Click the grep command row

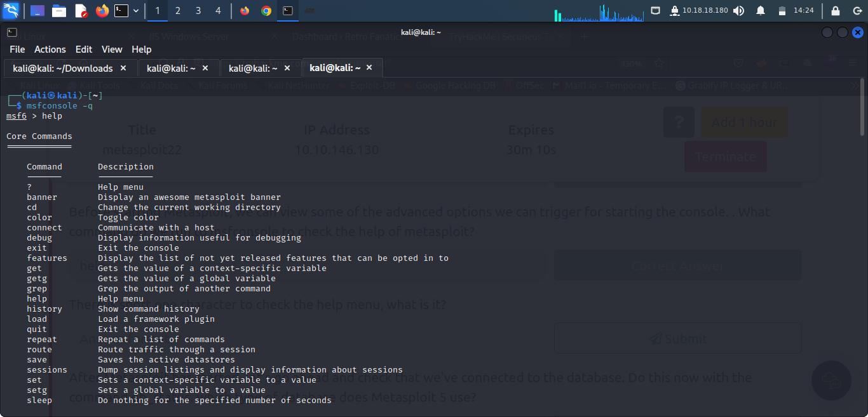pyautogui.click(x=149, y=289)
